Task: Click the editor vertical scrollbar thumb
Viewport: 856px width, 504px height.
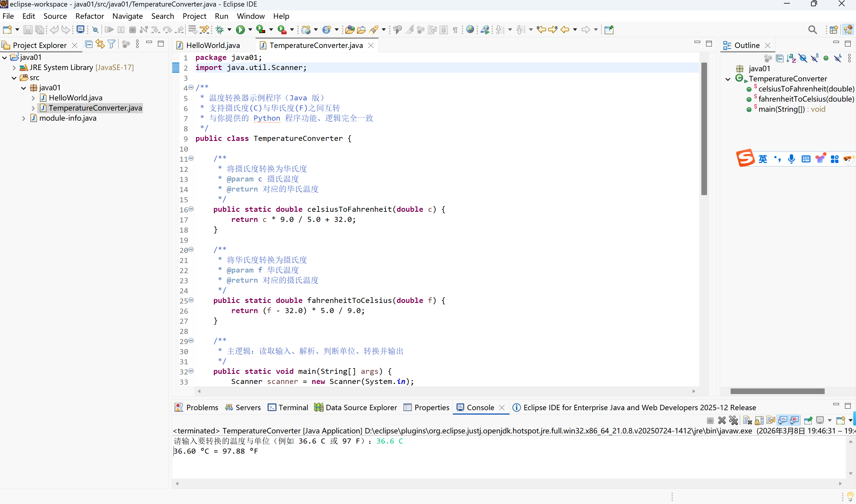Action: (x=704, y=129)
